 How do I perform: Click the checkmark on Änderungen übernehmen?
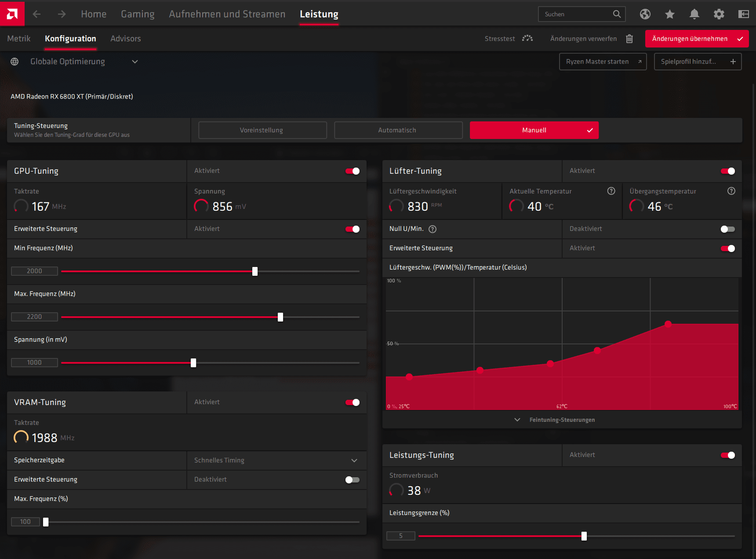click(740, 39)
